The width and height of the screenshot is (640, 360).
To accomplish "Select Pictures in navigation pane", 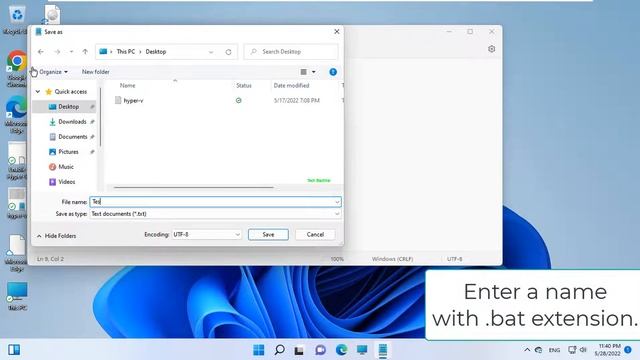I will tap(68, 152).
